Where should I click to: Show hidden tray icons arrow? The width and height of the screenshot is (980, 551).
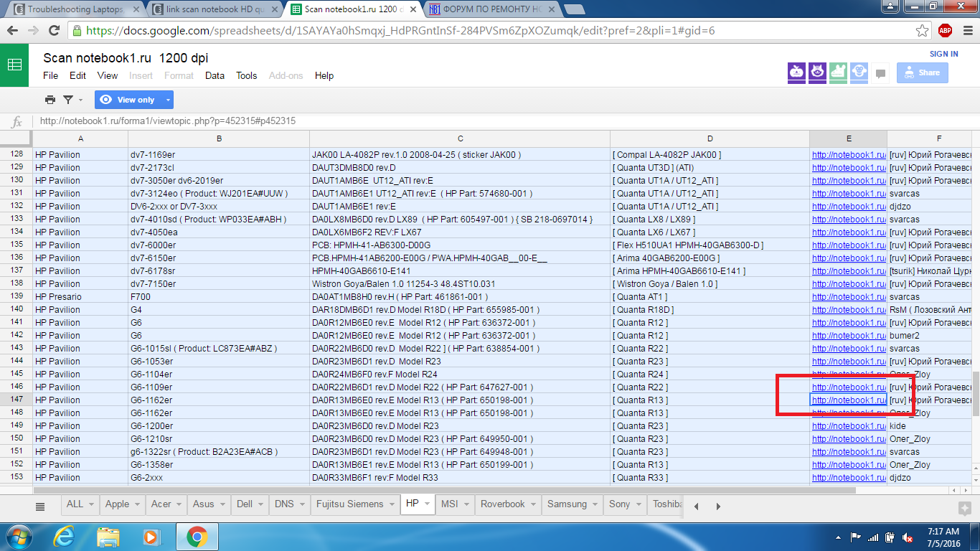[x=838, y=537]
